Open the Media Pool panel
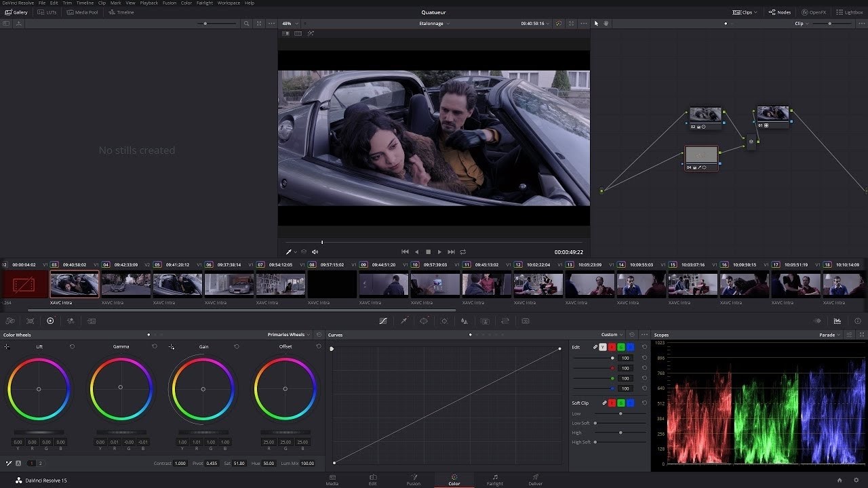Image resolution: width=868 pixels, height=488 pixels. pos(82,12)
